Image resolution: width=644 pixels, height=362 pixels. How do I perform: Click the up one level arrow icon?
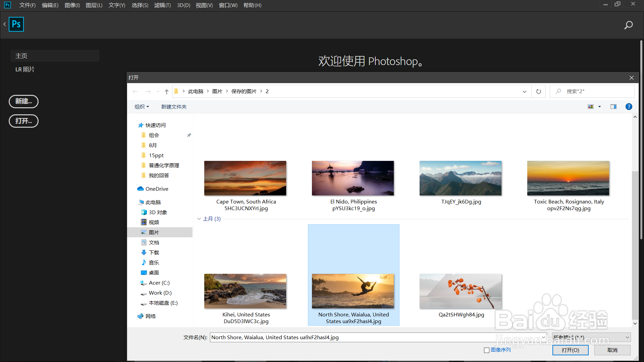(x=166, y=92)
